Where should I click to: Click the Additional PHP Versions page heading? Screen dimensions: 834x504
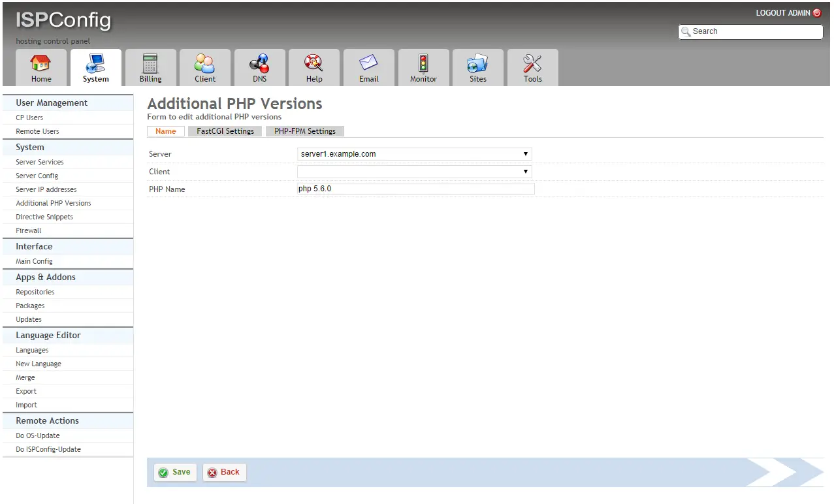(x=235, y=104)
